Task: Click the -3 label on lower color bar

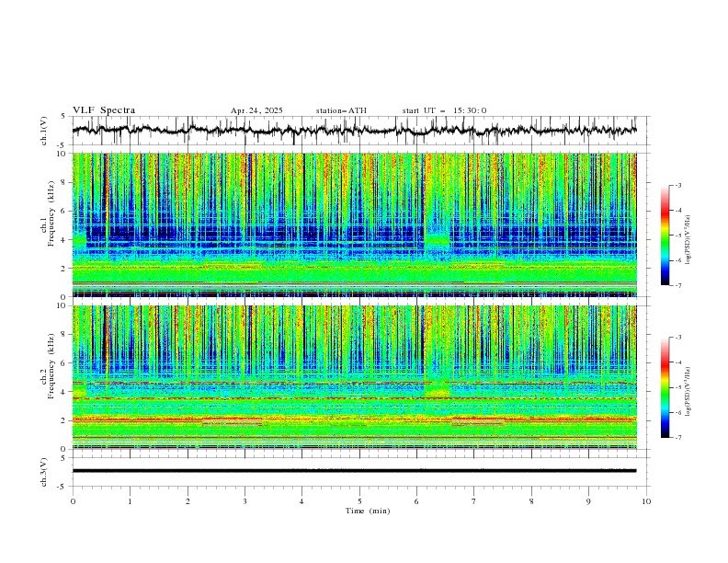Action: pyautogui.click(x=677, y=338)
